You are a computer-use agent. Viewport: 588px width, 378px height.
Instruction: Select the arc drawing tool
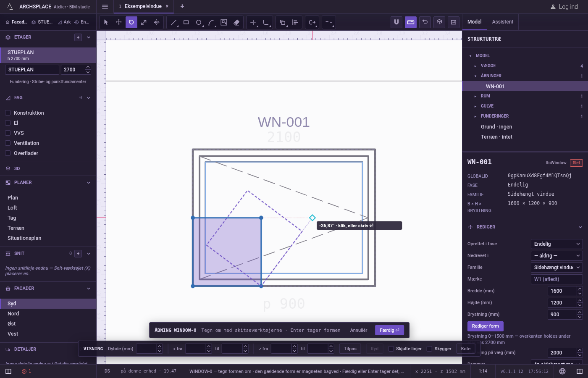click(x=211, y=22)
